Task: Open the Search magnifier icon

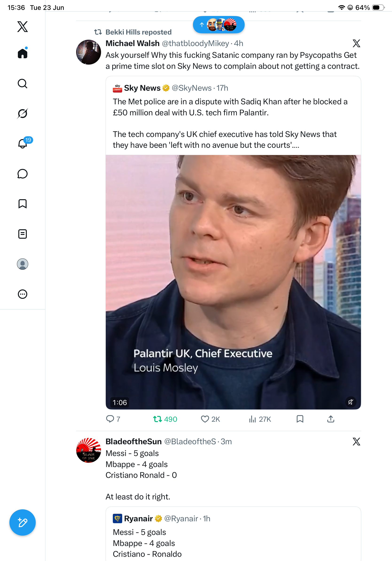Action: coord(23,84)
